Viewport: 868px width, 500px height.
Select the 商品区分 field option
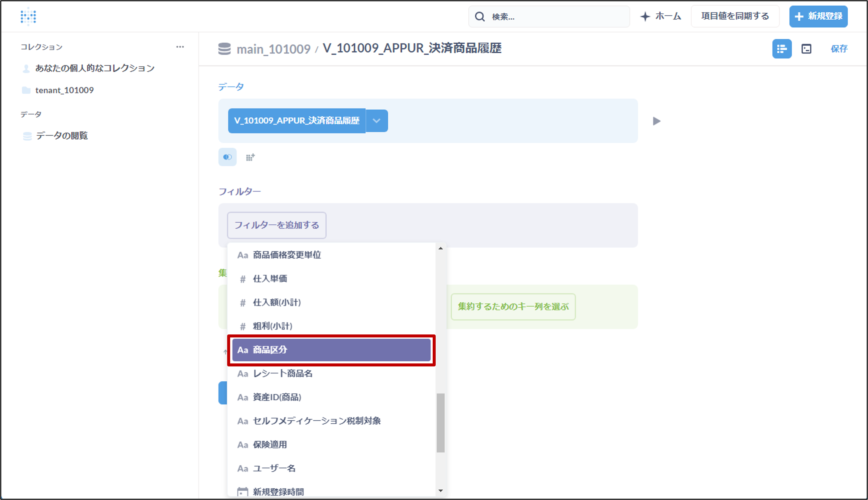coord(331,349)
